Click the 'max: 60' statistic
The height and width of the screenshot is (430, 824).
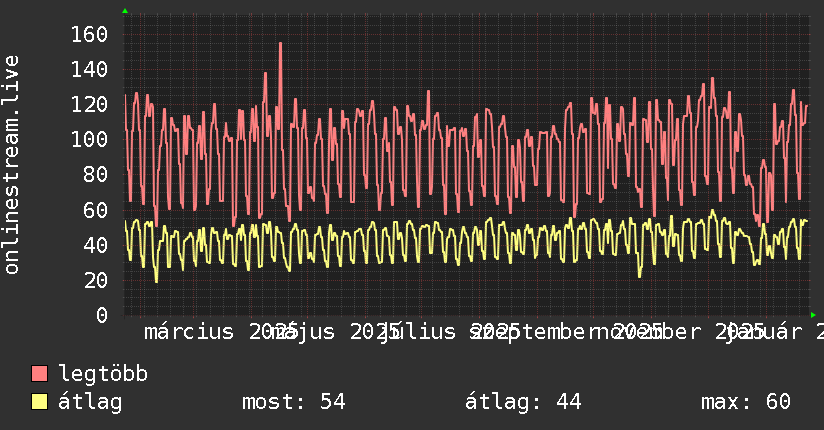point(746,402)
